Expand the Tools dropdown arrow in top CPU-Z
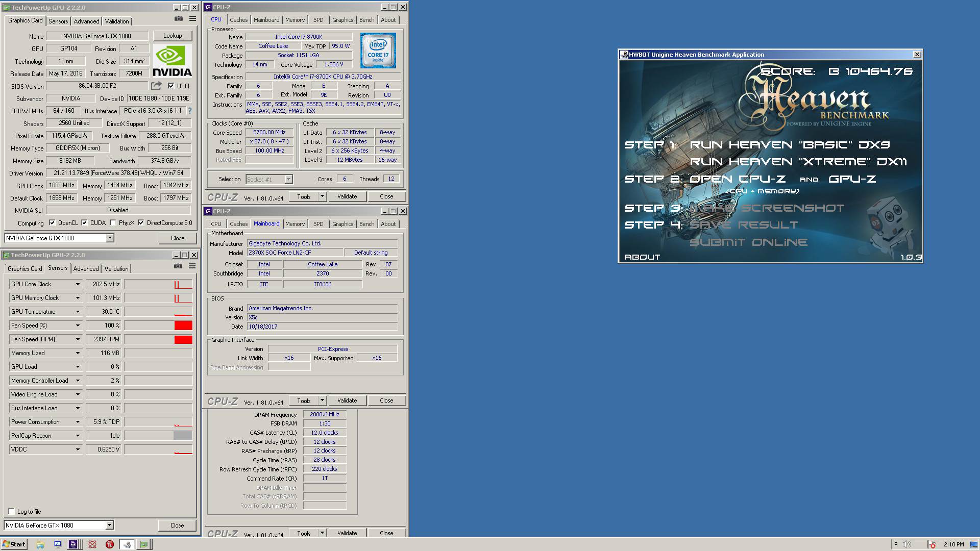 [322, 196]
